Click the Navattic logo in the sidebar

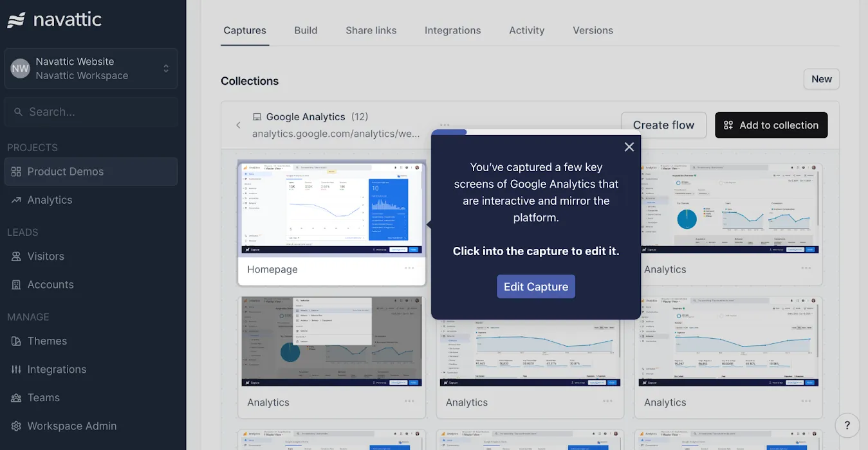(x=55, y=19)
